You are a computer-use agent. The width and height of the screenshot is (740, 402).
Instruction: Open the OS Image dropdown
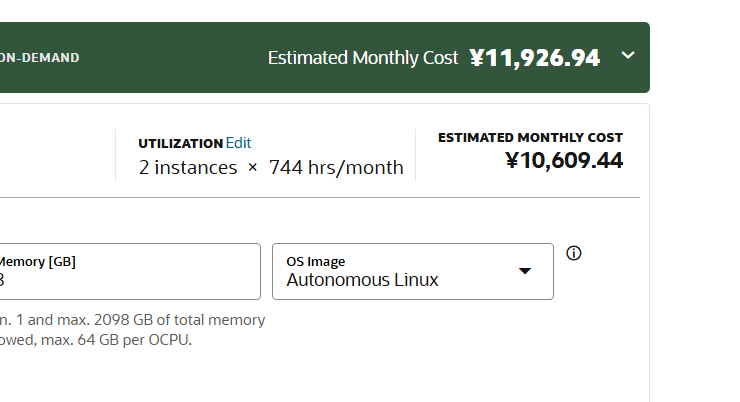[x=412, y=271]
